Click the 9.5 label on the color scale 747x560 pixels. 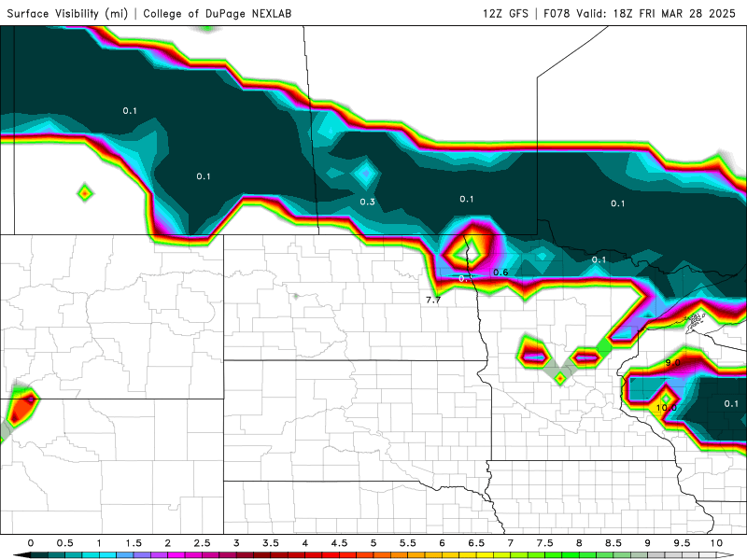(x=683, y=543)
